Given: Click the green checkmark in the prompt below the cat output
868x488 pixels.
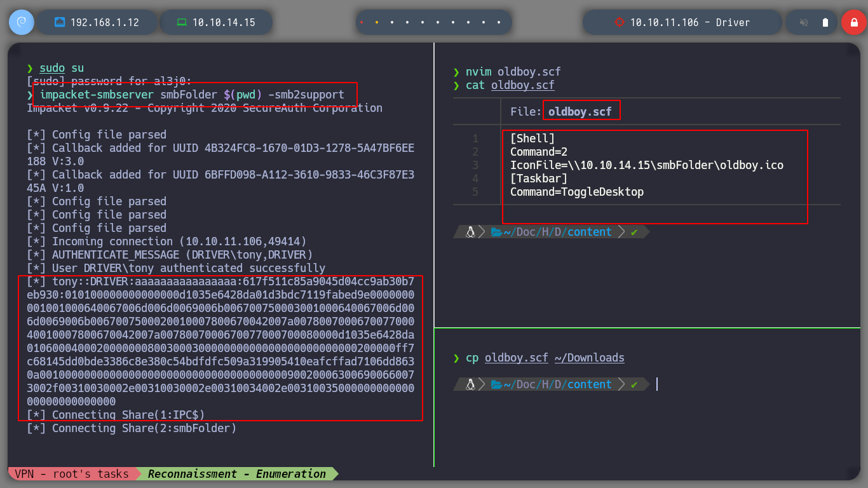Looking at the screenshot, I should (x=634, y=232).
